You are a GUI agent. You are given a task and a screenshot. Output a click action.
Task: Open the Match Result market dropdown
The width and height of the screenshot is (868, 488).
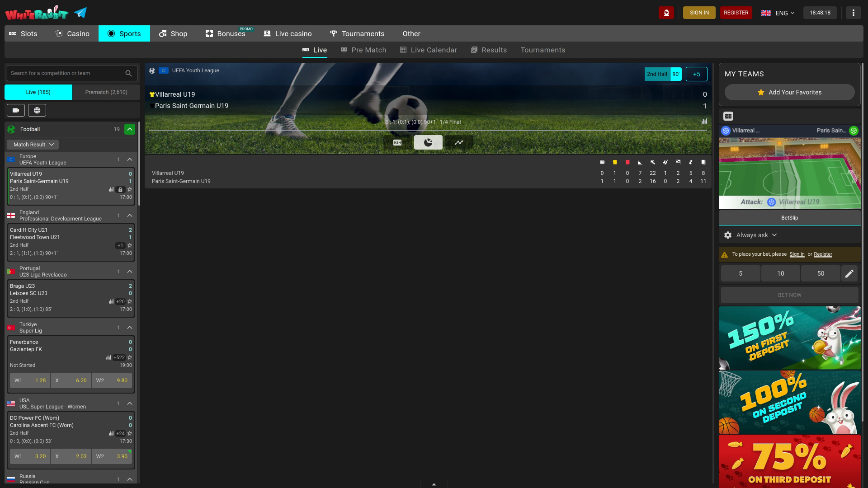click(32, 144)
